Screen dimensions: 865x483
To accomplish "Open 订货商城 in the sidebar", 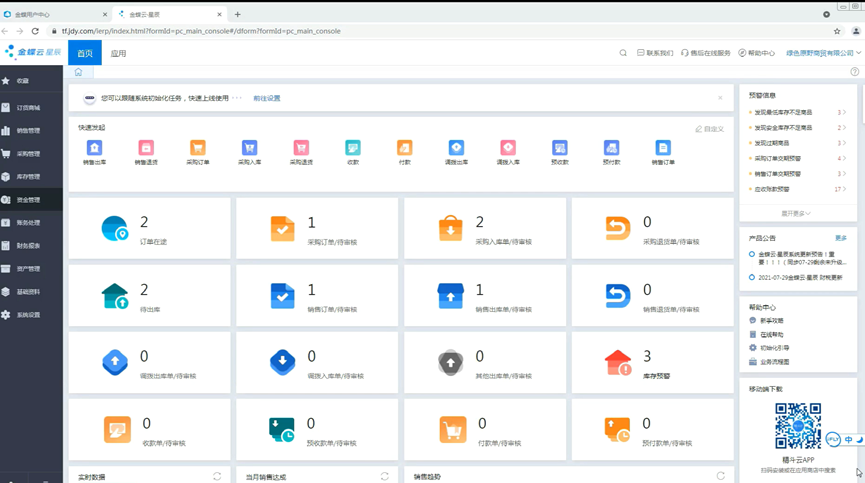I will point(31,108).
